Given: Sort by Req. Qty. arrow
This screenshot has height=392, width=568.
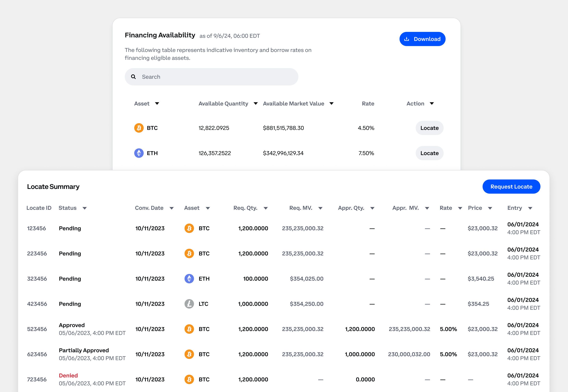Looking at the screenshot, I should click(265, 208).
